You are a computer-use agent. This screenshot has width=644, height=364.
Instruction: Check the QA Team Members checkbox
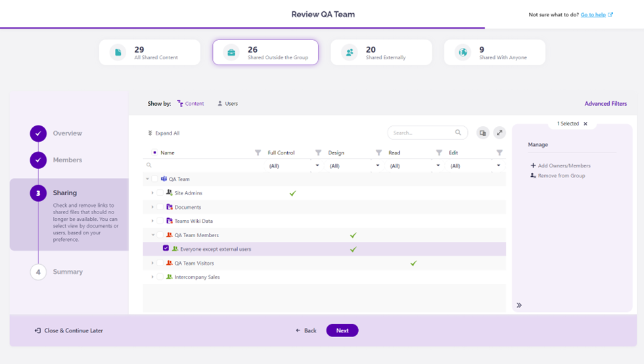(160, 235)
